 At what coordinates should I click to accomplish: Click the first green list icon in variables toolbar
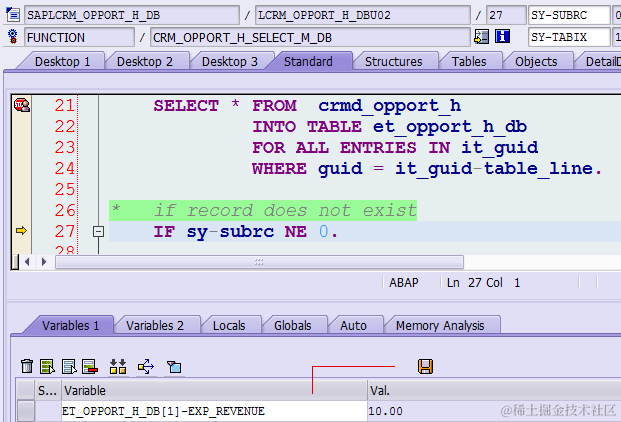tap(47, 367)
